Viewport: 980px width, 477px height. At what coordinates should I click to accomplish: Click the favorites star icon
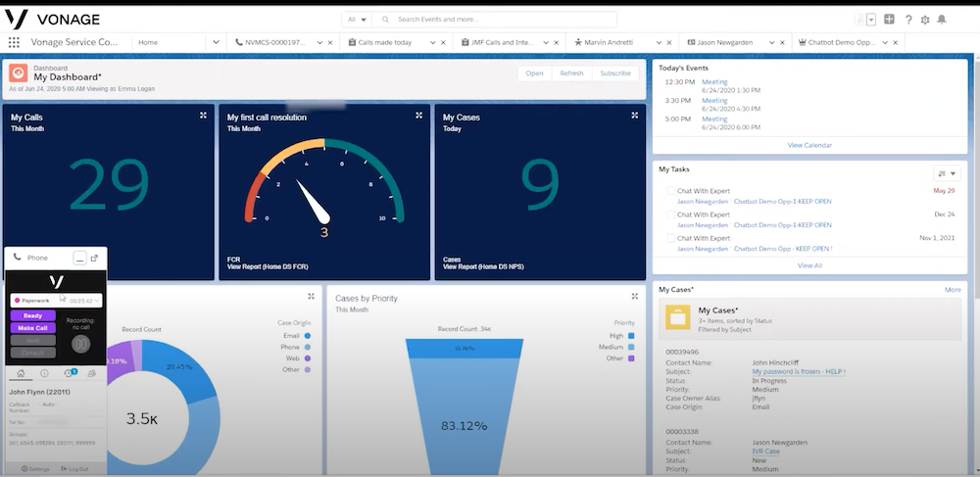[x=860, y=20]
